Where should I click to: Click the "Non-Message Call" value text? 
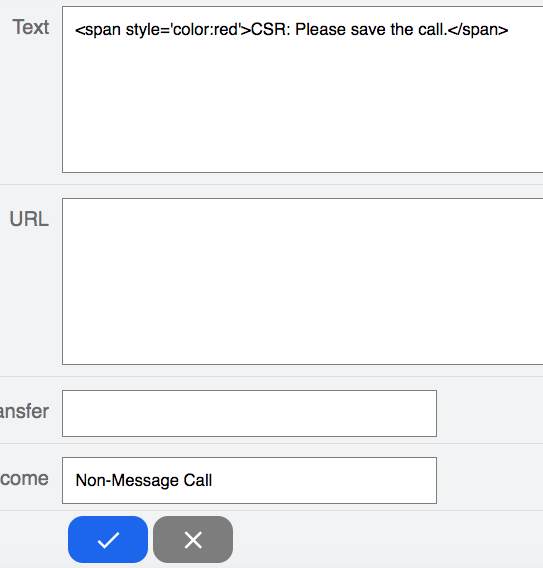click(143, 480)
